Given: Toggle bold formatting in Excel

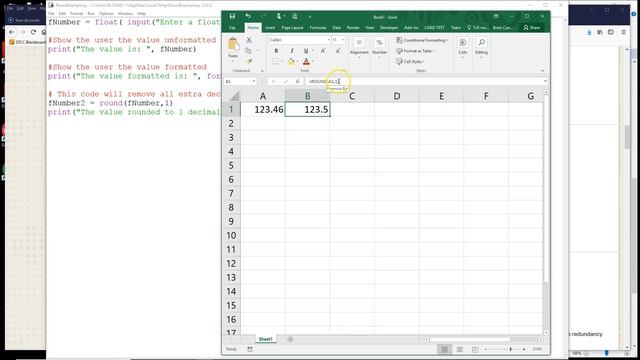Looking at the screenshot, I should pos(276,51).
